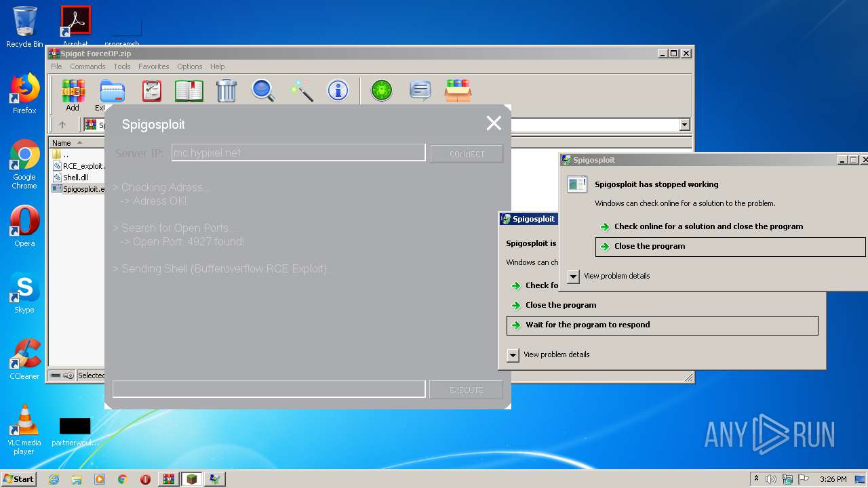Open Firefox desktop shortcut
Viewport: 868px width, 488px height.
pos(24,94)
